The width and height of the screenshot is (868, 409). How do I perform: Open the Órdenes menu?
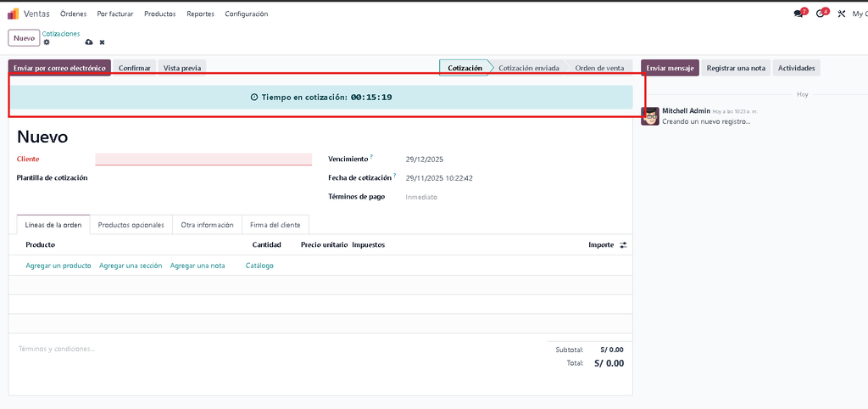(73, 14)
